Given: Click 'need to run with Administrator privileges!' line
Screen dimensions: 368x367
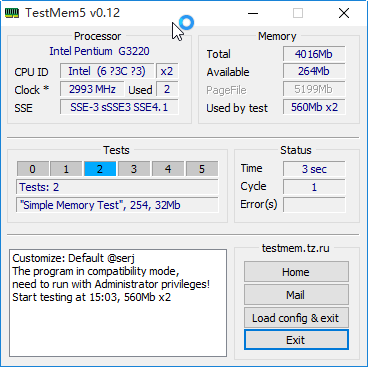Looking at the screenshot, I should click(111, 284).
